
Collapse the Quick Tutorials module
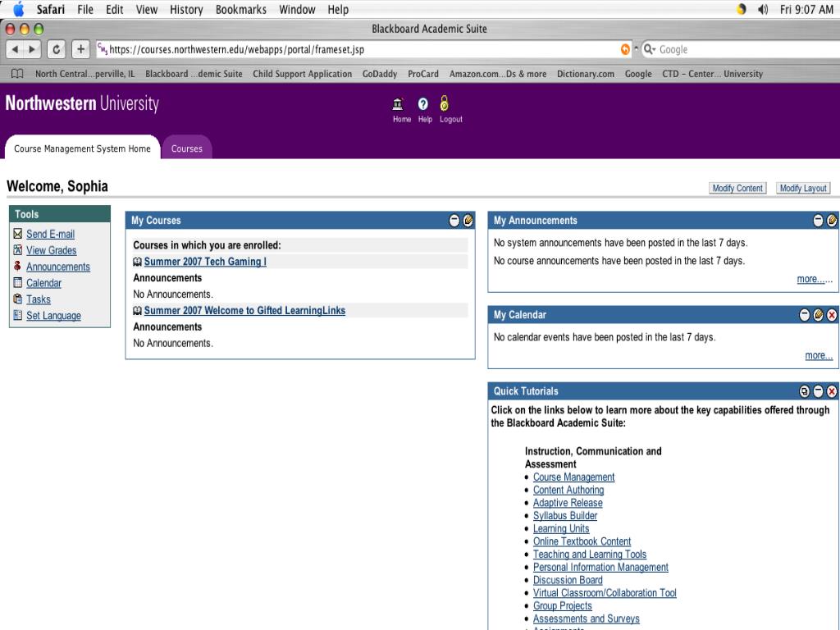pos(818,391)
